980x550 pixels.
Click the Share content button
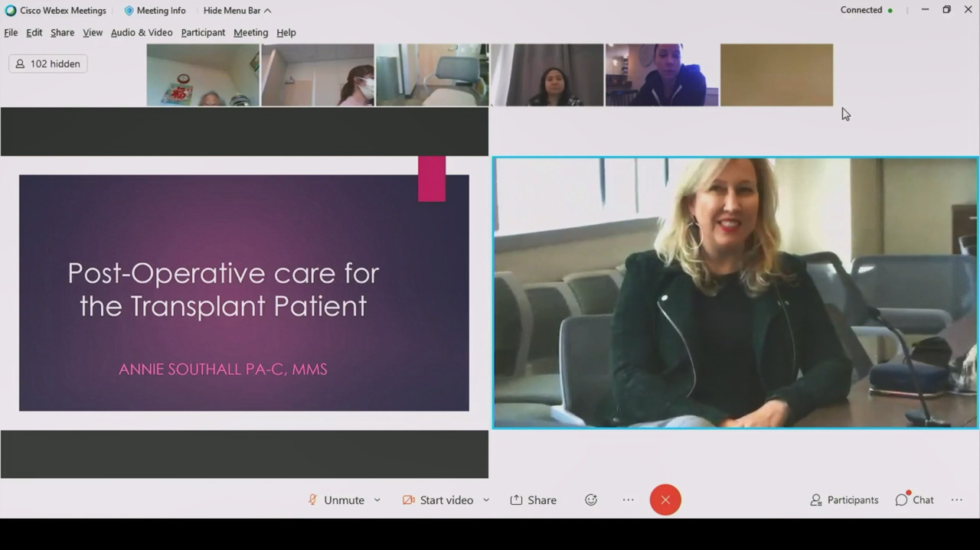pyautogui.click(x=534, y=500)
